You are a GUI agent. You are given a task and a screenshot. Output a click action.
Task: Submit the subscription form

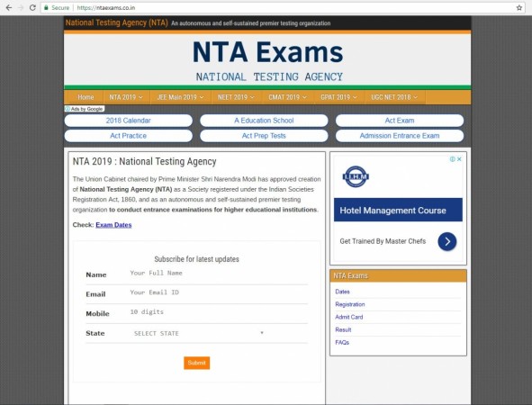pyautogui.click(x=197, y=363)
